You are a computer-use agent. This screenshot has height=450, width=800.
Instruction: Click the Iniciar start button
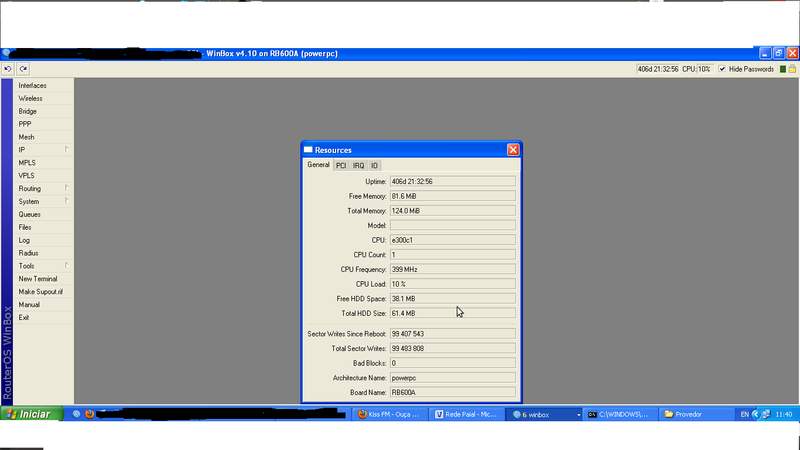click(x=32, y=414)
